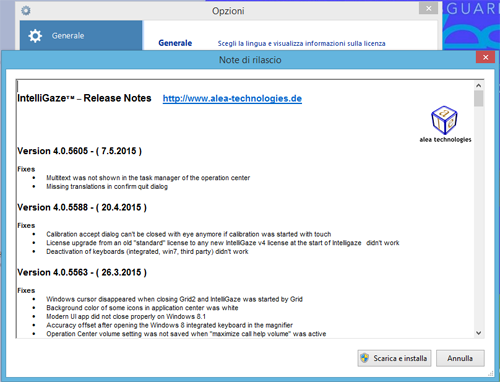
Task: Close the Opzioni window
Action: click(x=429, y=8)
